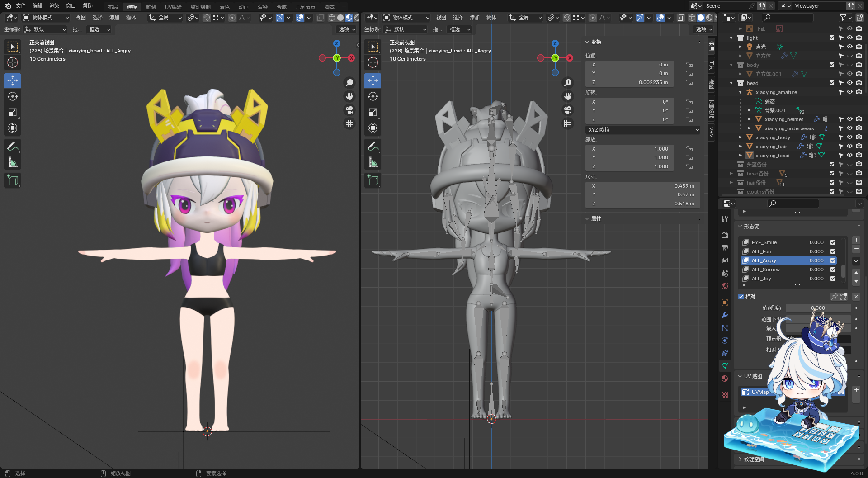The height and width of the screenshot is (478, 868).
Task: Click 选项 button in left viewport
Action: tap(346, 29)
